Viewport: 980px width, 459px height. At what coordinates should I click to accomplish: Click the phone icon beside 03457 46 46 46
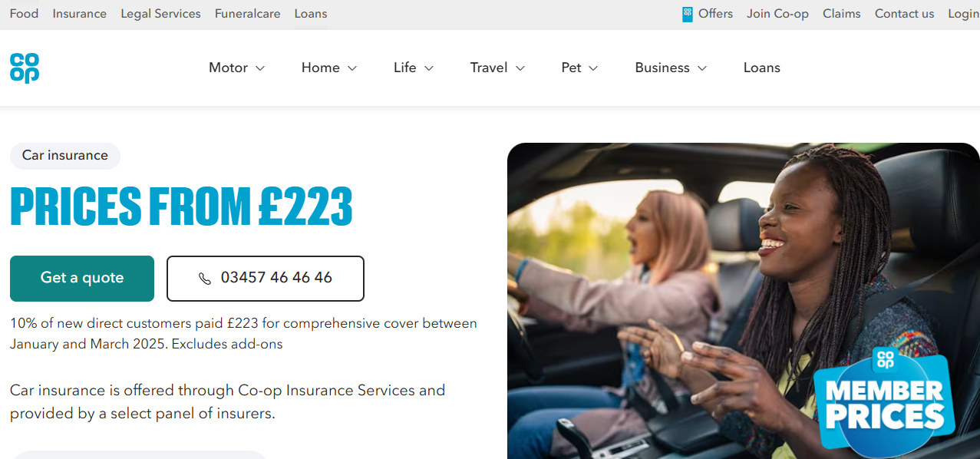point(205,279)
